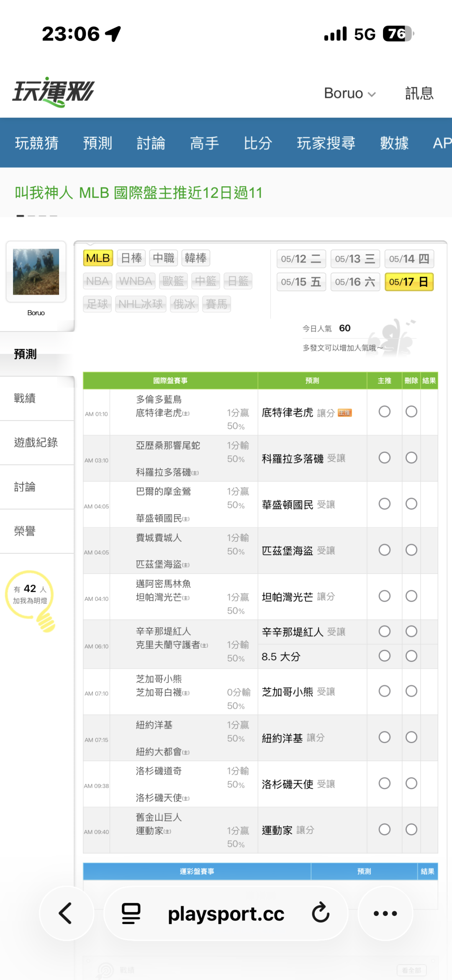This screenshot has height=980, width=452.
Task: Tap the browser back arrow
Action: coord(66,913)
